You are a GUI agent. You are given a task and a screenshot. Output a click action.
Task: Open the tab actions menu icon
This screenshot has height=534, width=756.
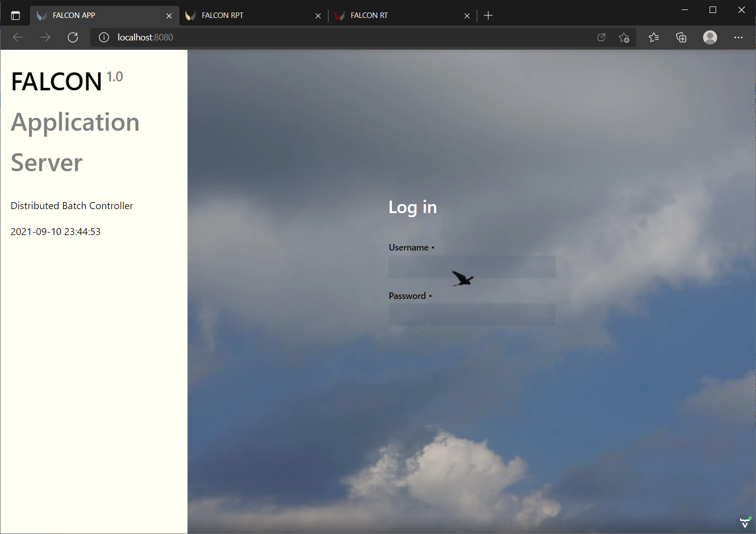click(x=15, y=15)
